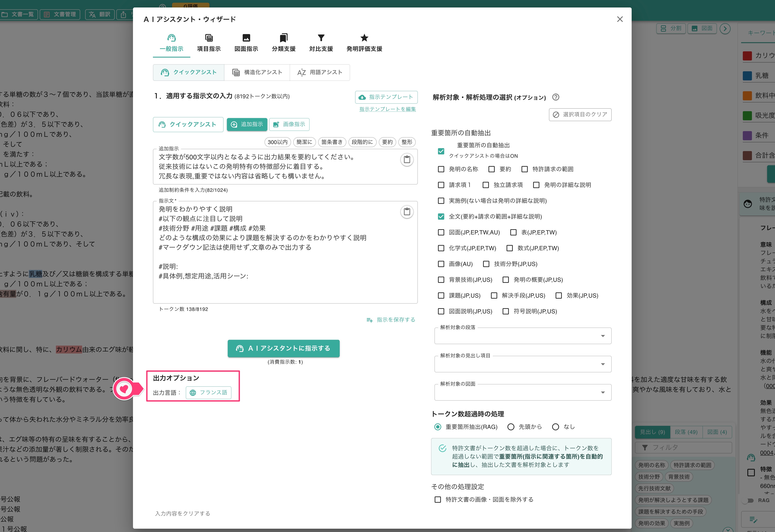Change output language フランス語 button
The image size is (775, 532).
[x=208, y=393]
